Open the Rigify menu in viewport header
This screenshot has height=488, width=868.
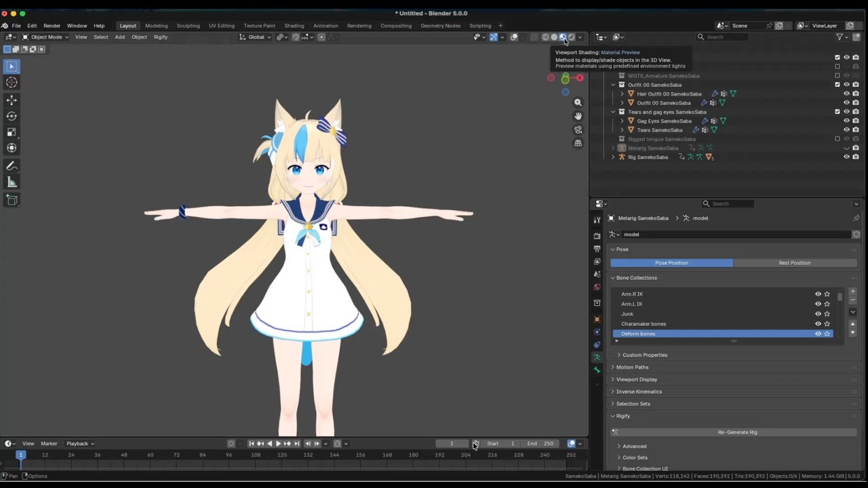click(x=161, y=37)
